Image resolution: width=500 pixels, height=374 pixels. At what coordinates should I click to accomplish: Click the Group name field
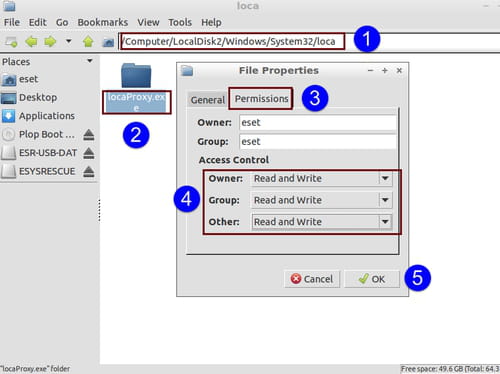(318, 142)
